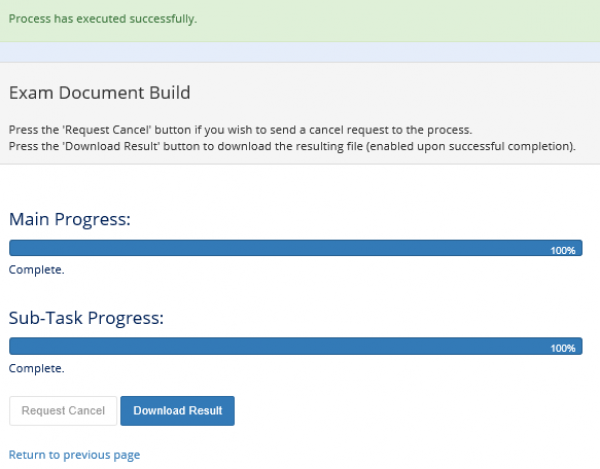Screen dimensions: 600x469
Task: Click the Exam Document Build heading
Action: [99, 93]
